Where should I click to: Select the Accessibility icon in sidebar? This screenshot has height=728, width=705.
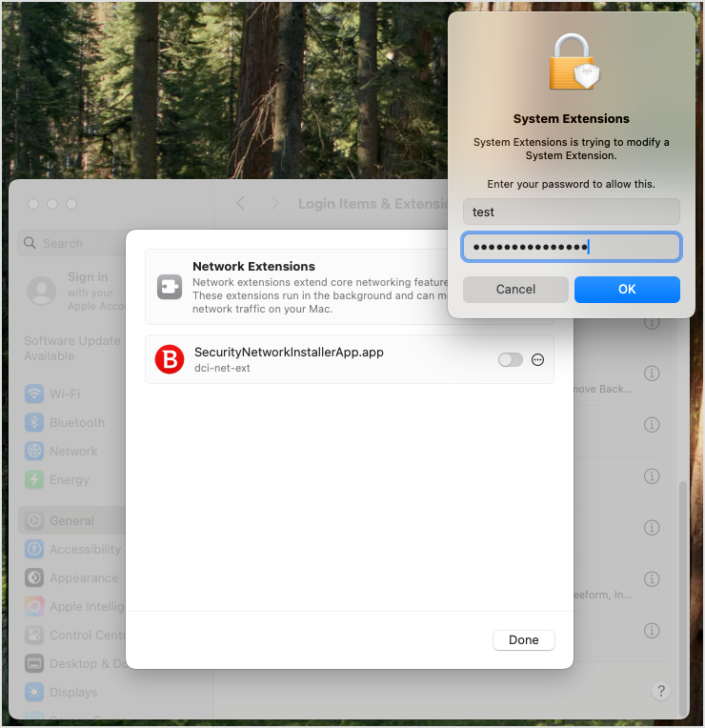click(x=34, y=549)
